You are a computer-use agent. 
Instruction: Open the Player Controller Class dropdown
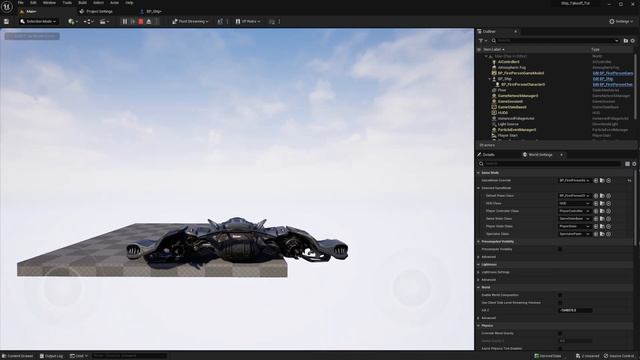pyautogui.click(x=574, y=211)
